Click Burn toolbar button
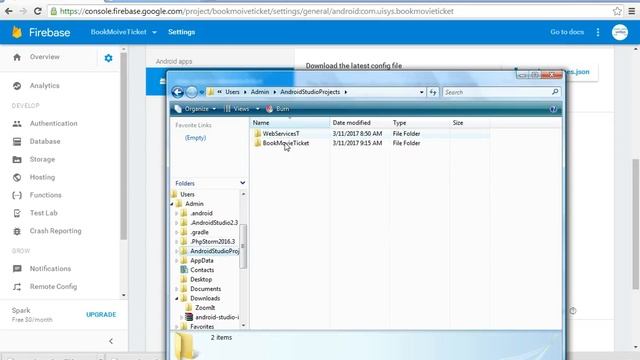640x360 pixels. click(x=278, y=109)
